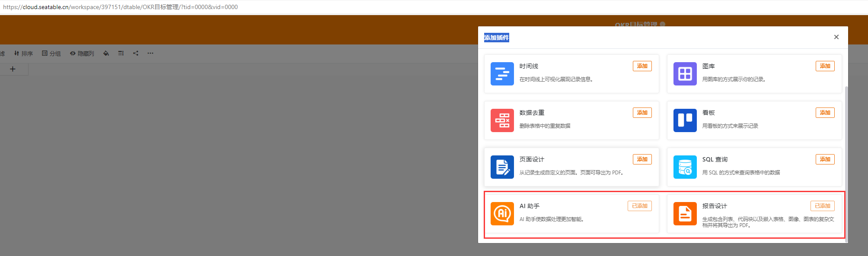Click the 时间线 plugin title
This screenshot has width=868, height=256.
(529, 66)
